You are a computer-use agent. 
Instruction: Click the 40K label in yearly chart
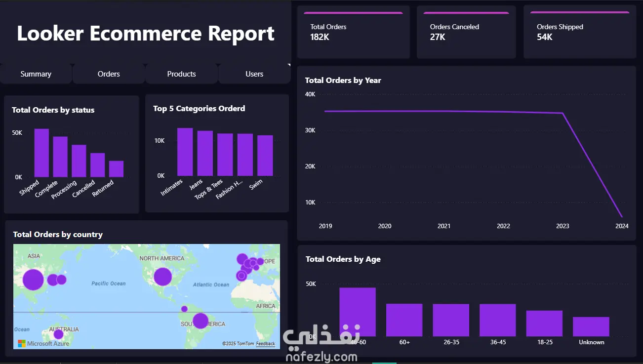[310, 94]
